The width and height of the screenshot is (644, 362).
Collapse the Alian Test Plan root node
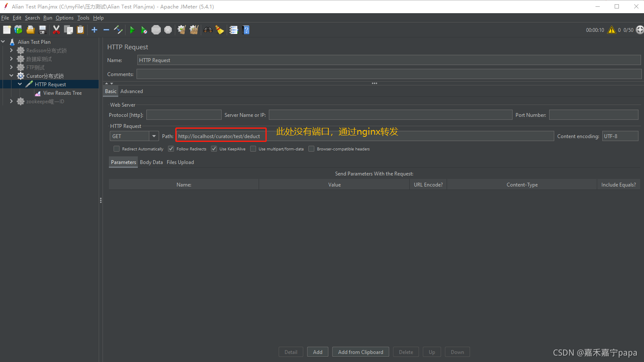tap(3, 42)
